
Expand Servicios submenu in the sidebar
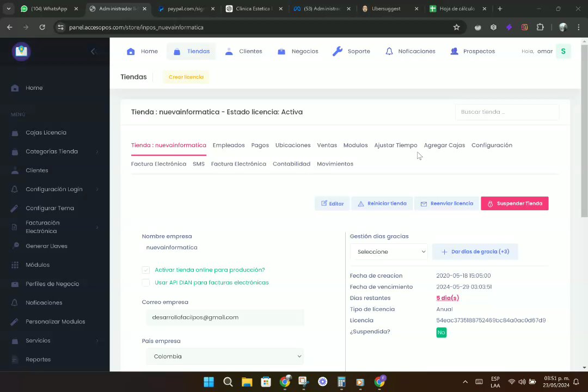click(97, 341)
